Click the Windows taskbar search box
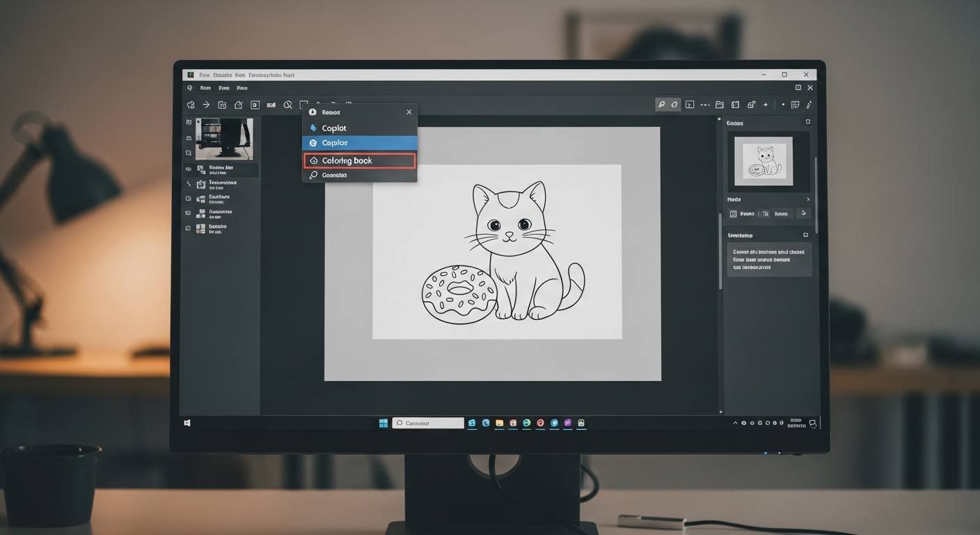 pyautogui.click(x=428, y=423)
